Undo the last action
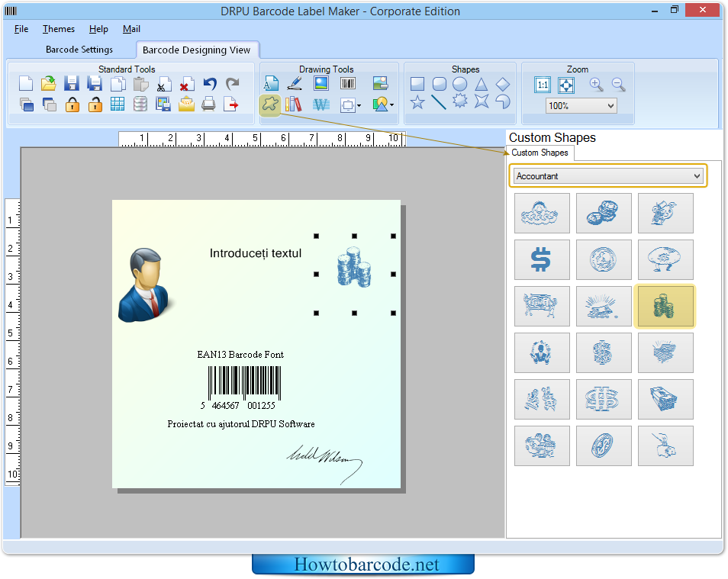The height and width of the screenshot is (579, 728). pos(210,84)
